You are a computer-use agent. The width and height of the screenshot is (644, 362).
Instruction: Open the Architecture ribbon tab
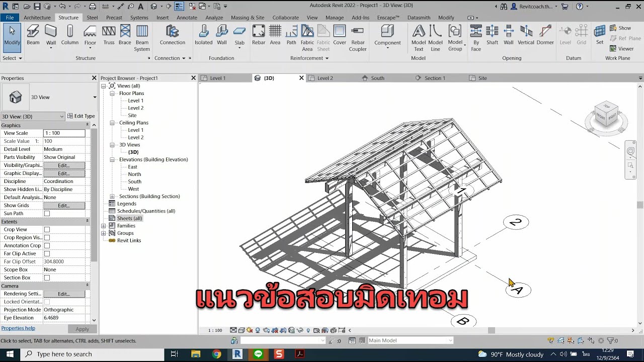click(x=37, y=18)
